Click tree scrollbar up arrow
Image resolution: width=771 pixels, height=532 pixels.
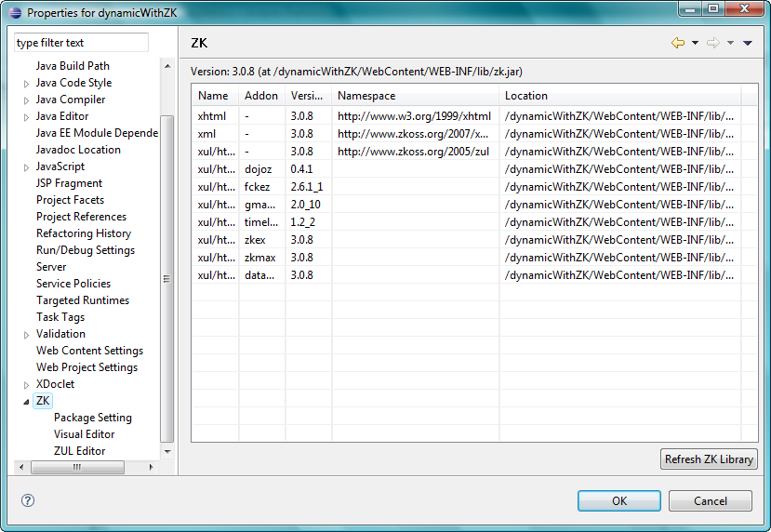[167, 66]
